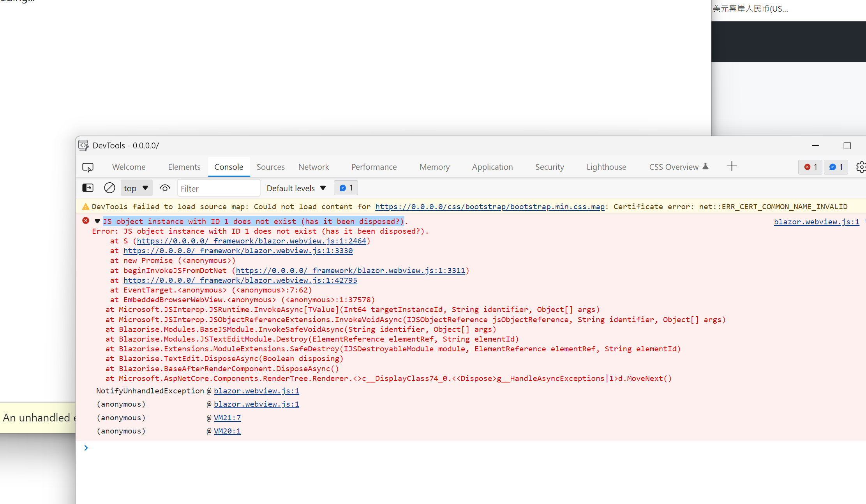
Task: Click the blue console message badge
Action: tap(836, 167)
